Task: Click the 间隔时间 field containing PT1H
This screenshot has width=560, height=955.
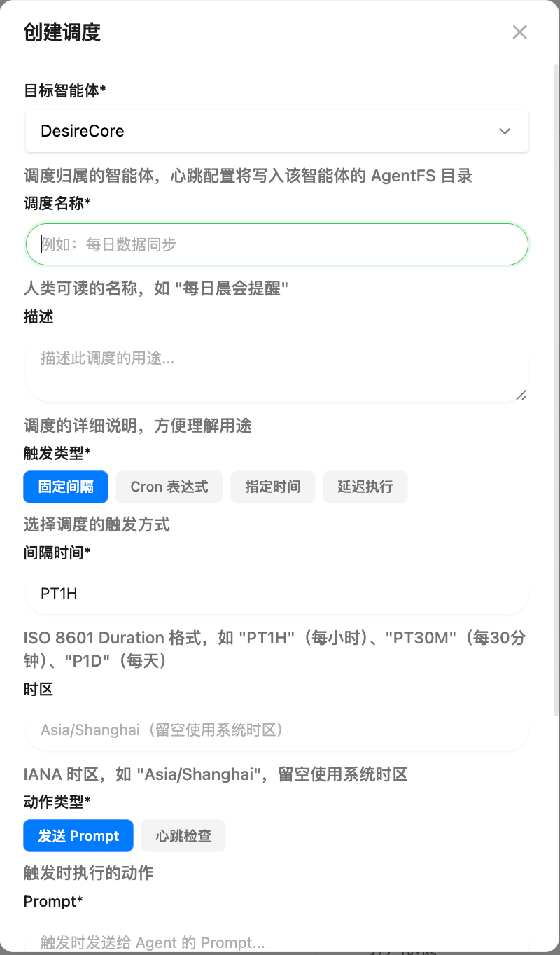Action: click(x=276, y=594)
